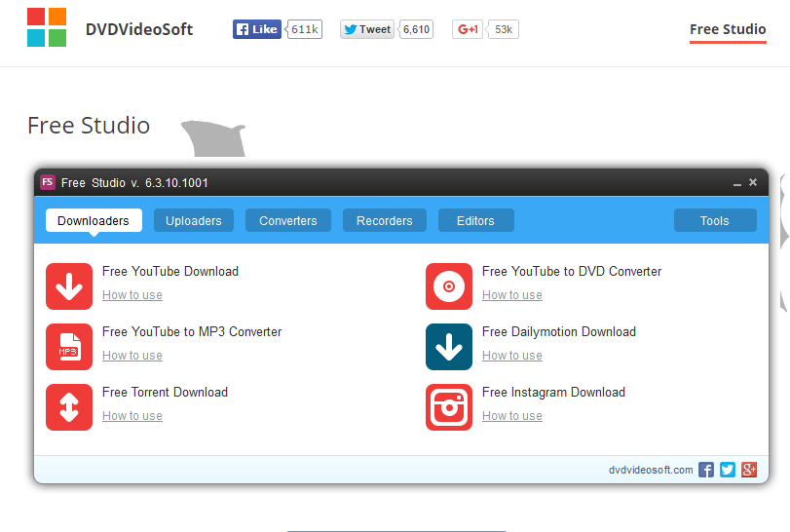This screenshot has height=532, width=790.
Task: Click the DVDVideoSoft site name text
Action: click(x=139, y=29)
